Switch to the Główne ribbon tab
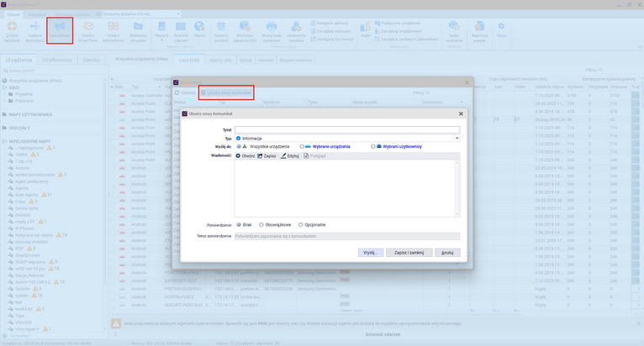The width and height of the screenshot is (644, 346). [13, 14]
